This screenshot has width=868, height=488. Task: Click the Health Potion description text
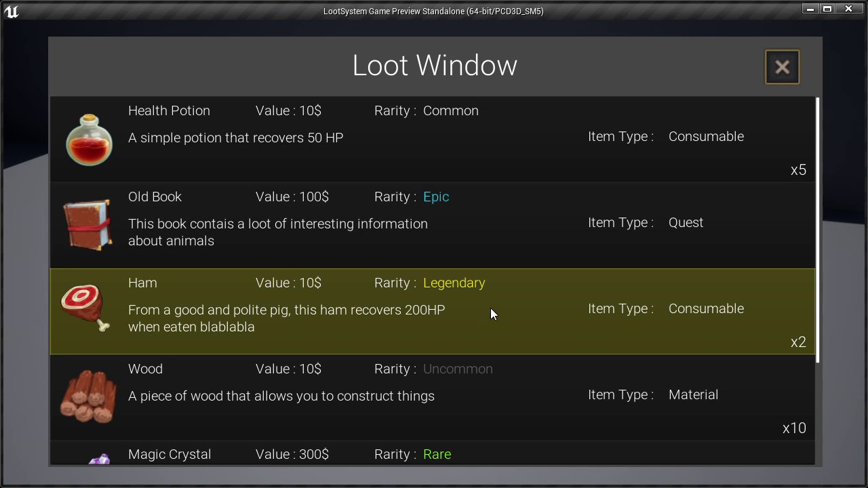coord(235,138)
